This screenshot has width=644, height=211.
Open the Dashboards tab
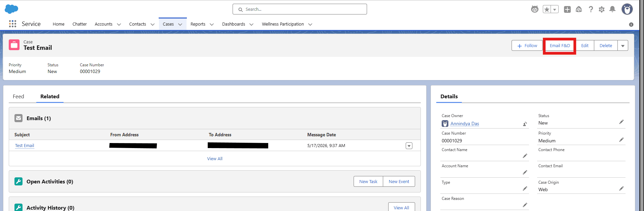(234, 24)
